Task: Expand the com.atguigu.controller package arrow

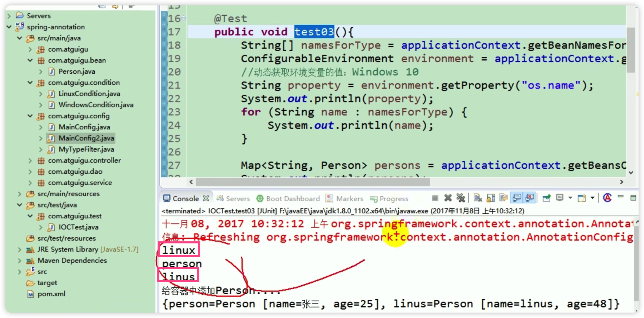Action: pyautogui.click(x=30, y=160)
